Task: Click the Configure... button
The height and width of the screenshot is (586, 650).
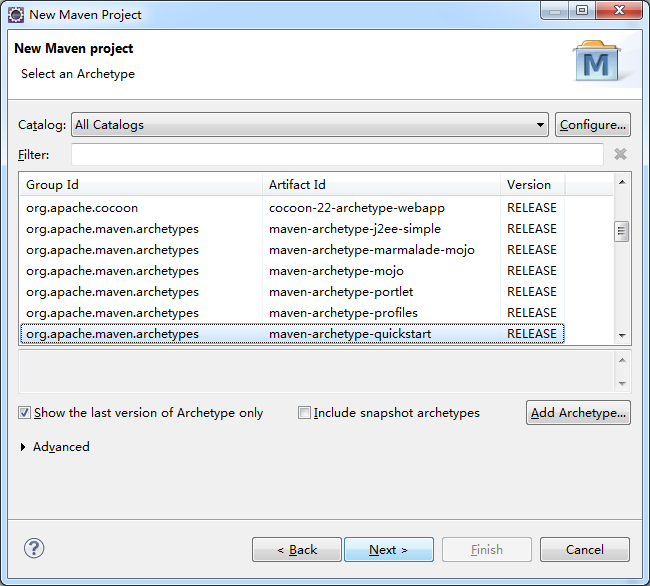Action: pos(593,125)
